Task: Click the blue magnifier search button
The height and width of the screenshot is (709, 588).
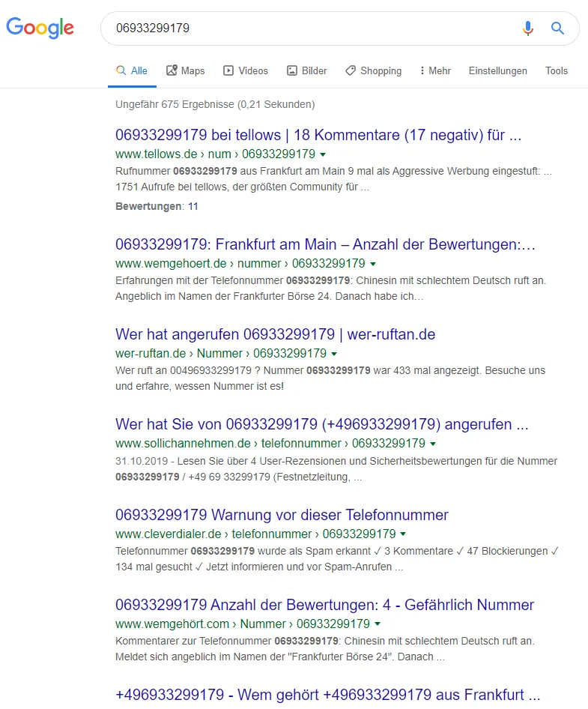Action: click(557, 28)
